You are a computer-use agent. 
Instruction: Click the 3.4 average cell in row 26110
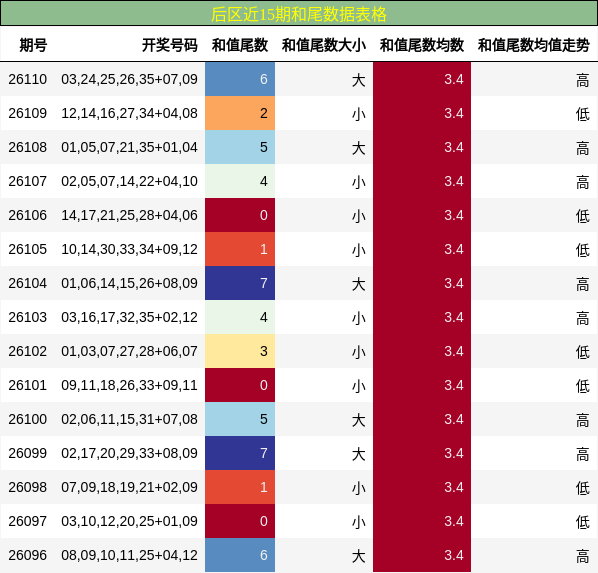[422, 79]
